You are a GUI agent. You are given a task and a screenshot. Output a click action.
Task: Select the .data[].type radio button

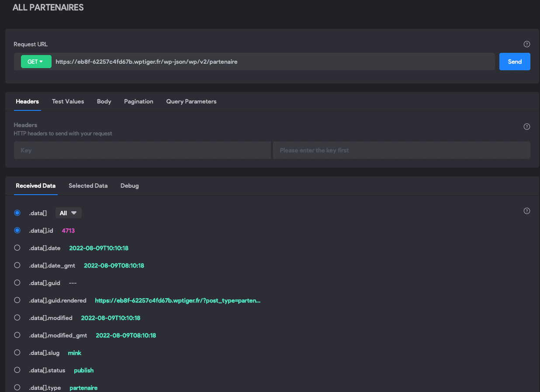point(17,388)
